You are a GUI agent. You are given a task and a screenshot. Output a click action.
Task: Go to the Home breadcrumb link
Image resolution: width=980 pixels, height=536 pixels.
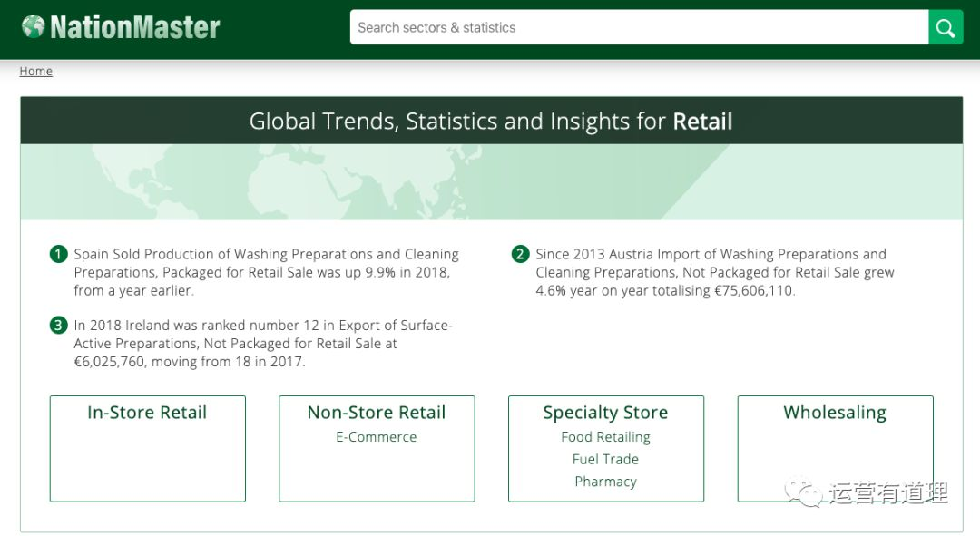click(x=35, y=72)
